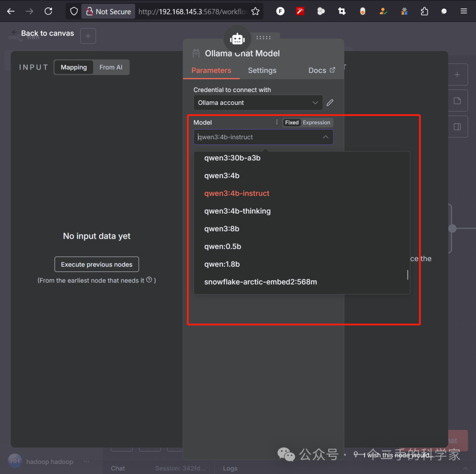
Task: Switch input view to Mapping
Action: pos(74,67)
